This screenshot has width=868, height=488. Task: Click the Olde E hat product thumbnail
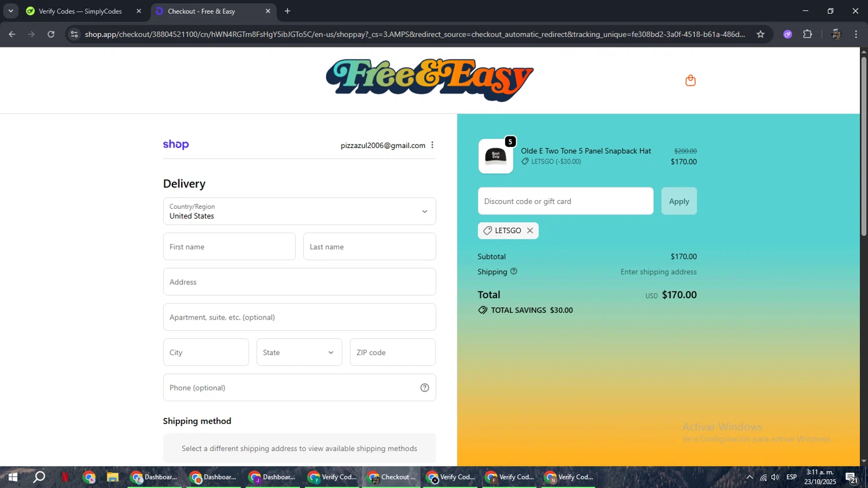pyautogui.click(x=496, y=156)
